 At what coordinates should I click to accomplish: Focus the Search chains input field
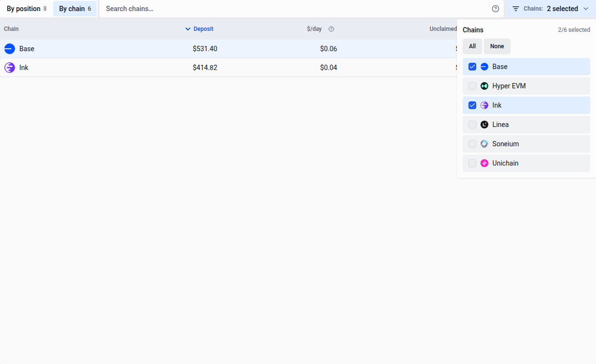(x=296, y=9)
